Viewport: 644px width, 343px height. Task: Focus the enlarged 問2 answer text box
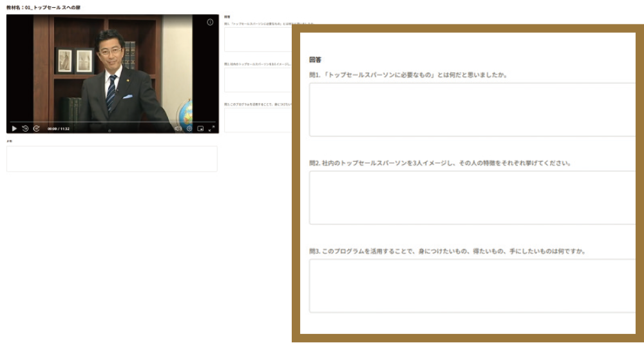pyautogui.click(x=472, y=197)
